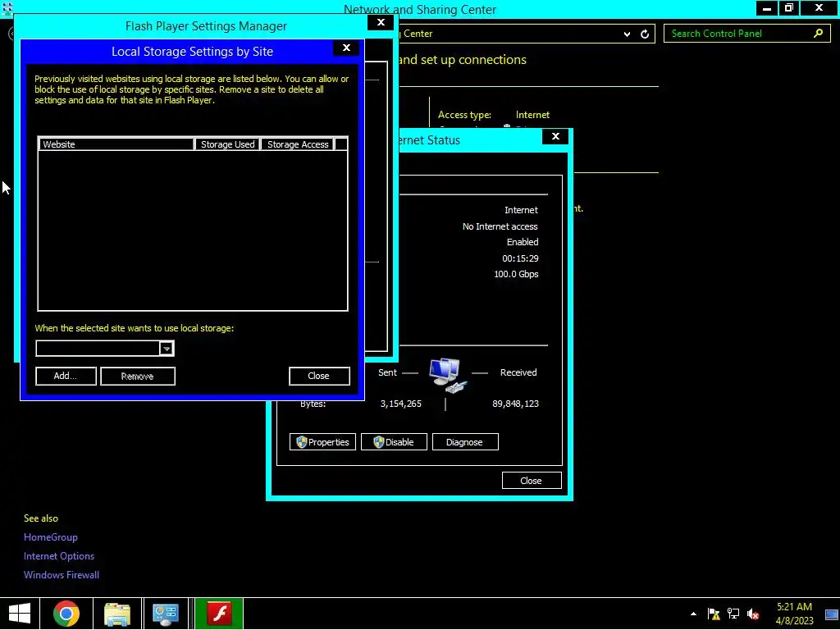
Task: Click the '00:15:29' duration value
Action: (520, 258)
